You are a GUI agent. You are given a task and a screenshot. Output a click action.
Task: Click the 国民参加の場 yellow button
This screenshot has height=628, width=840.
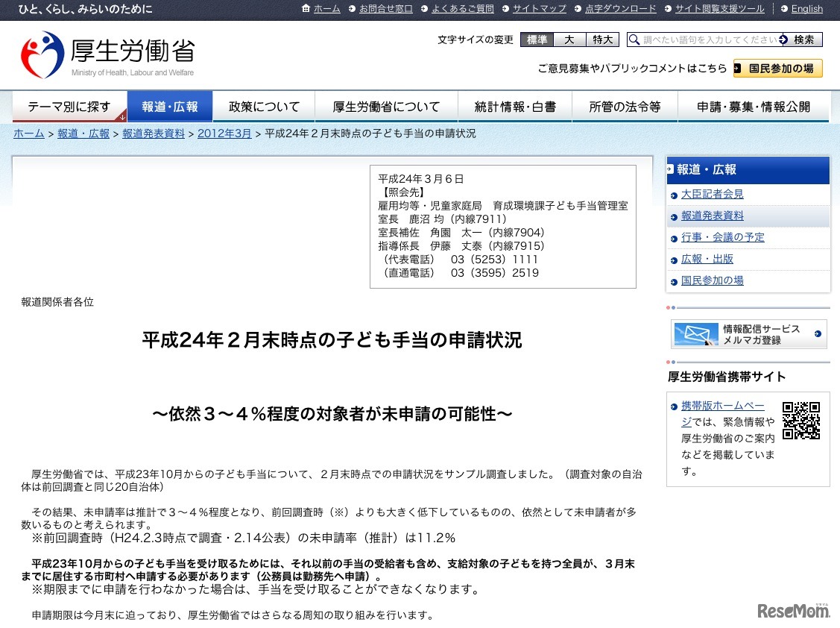click(777, 69)
